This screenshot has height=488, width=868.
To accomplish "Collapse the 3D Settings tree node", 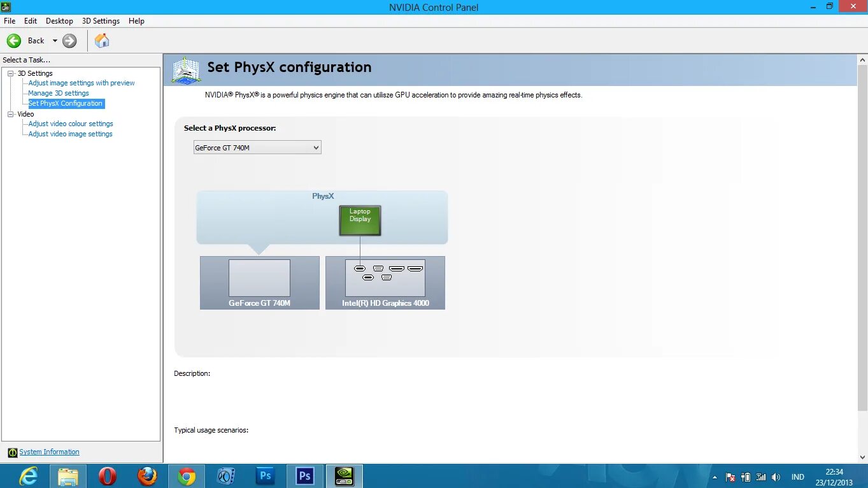I will (x=11, y=73).
